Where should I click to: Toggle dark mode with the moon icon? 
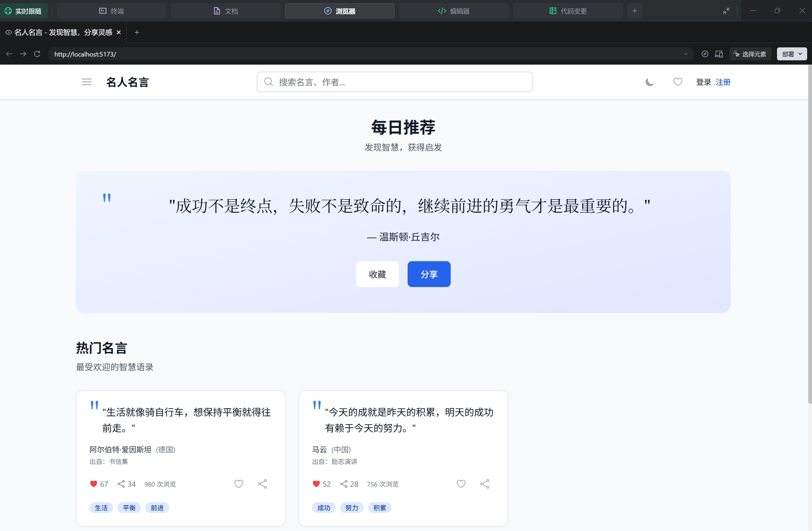[x=649, y=82]
